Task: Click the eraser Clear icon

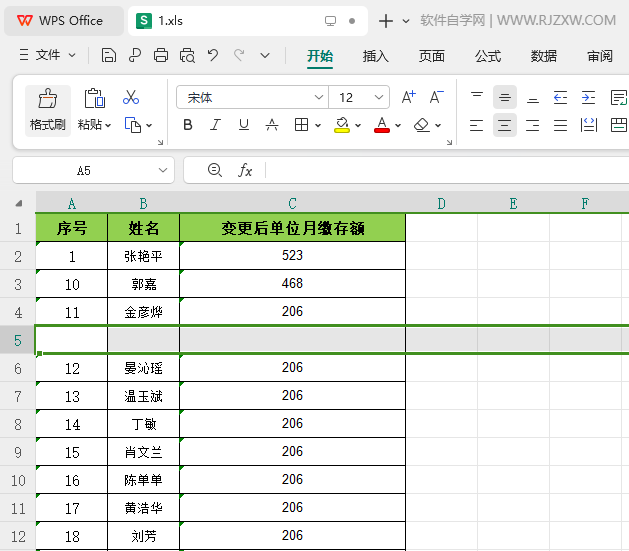Action: point(422,125)
